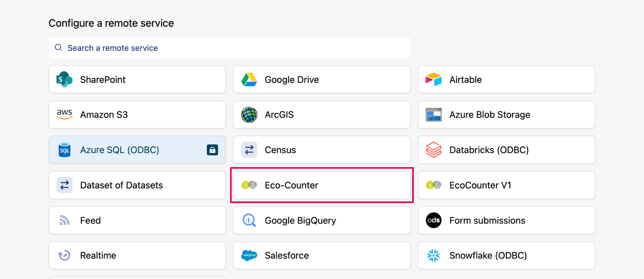Click the Salesforce cloud icon
The height and width of the screenshot is (279, 644).
249,255
